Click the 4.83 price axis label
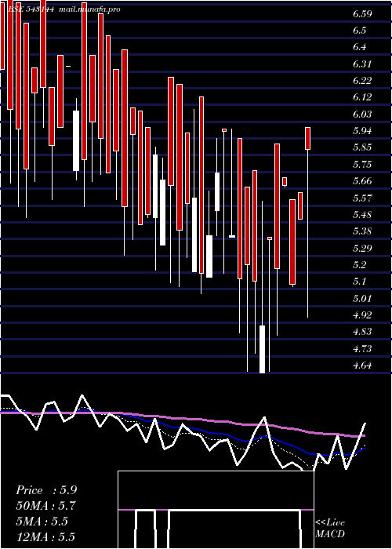Image resolution: width=392 pixels, height=549 pixels. (362, 332)
